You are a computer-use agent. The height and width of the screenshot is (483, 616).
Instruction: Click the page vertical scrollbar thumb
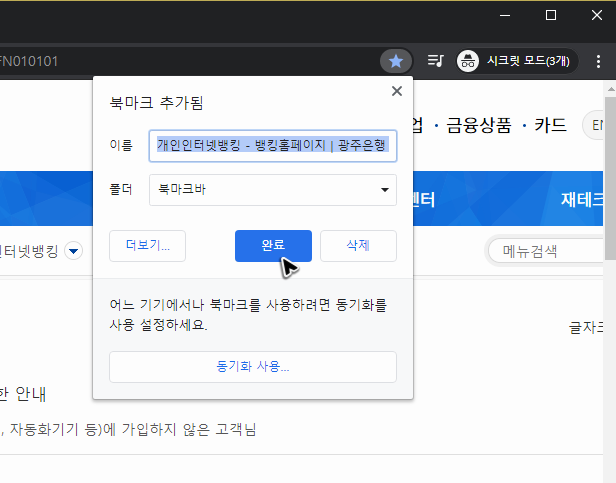point(611,177)
